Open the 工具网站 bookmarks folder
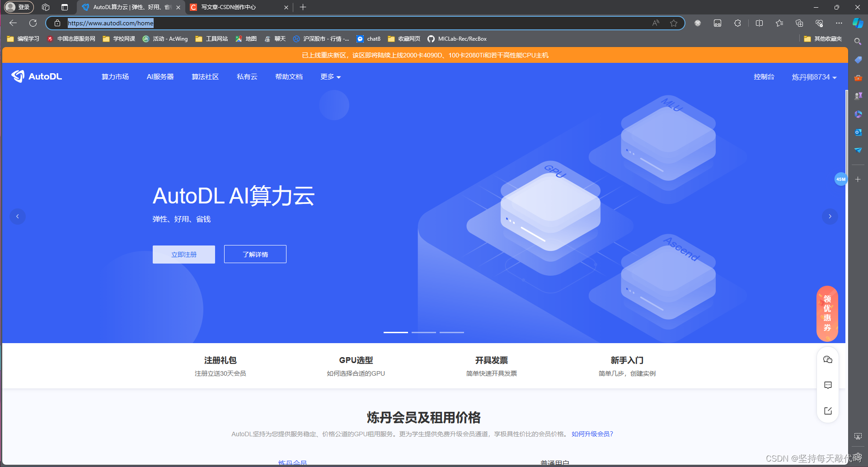The width and height of the screenshot is (868, 467). click(x=211, y=39)
